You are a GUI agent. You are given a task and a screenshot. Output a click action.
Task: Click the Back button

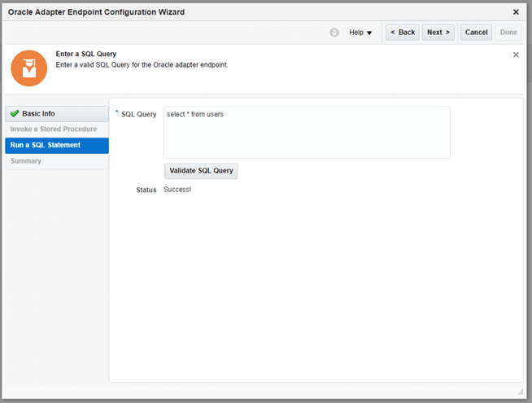(402, 33)
